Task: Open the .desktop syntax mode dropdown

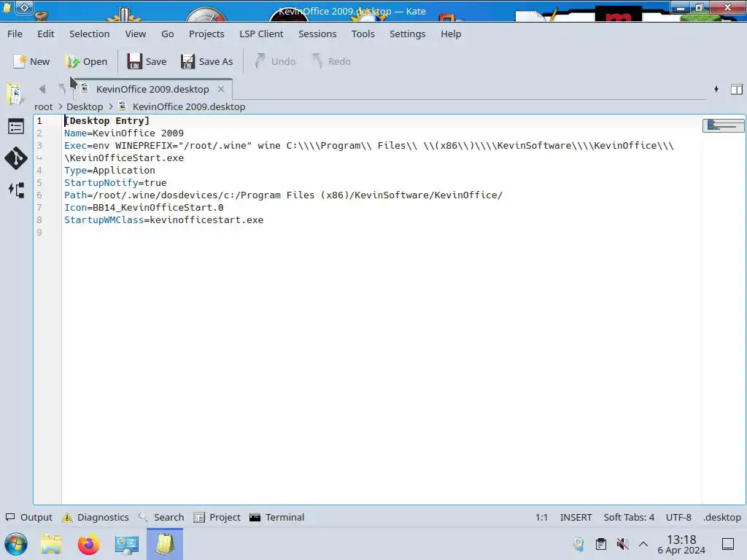Action: coord(722,517)
